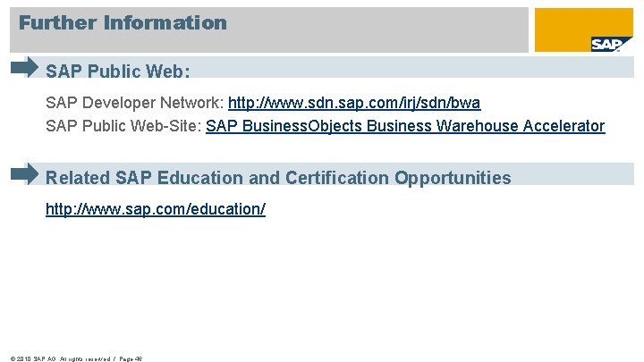The image size is (644, 362).
Task: Follow the www.sap.com/education link
Action: pyautogui.click(x=156, y=209)
